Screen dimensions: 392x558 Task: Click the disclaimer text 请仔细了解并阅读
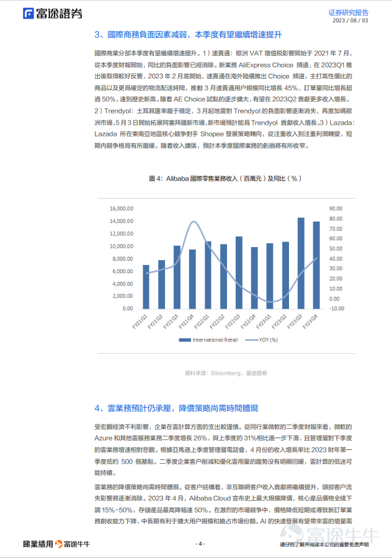(x=324, y=544)
